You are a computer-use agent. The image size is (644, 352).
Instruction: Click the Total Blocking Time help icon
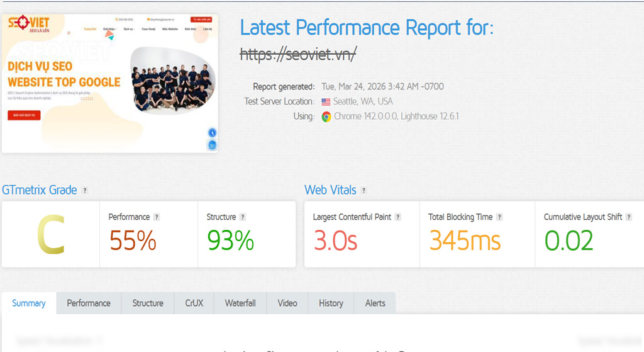click(x=499, y=217)
